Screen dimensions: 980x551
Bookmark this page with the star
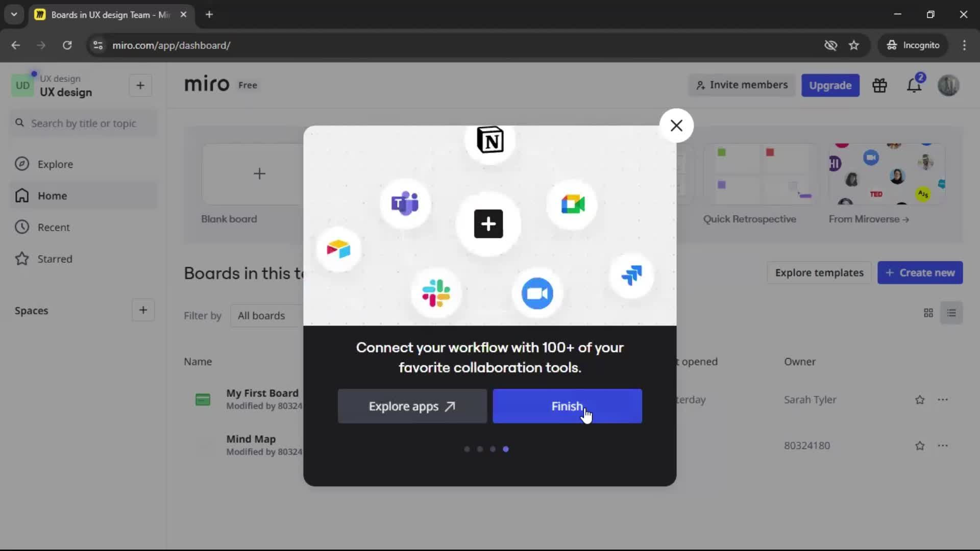[x=854, y=45]
